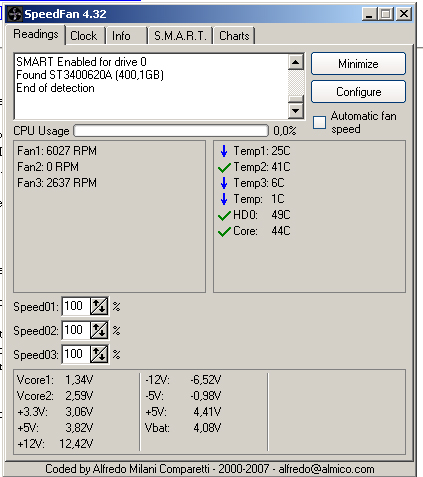Screen dimensions: 423x477
Task: Select the Fan2: 0 RPM reading
Action: 48,167
